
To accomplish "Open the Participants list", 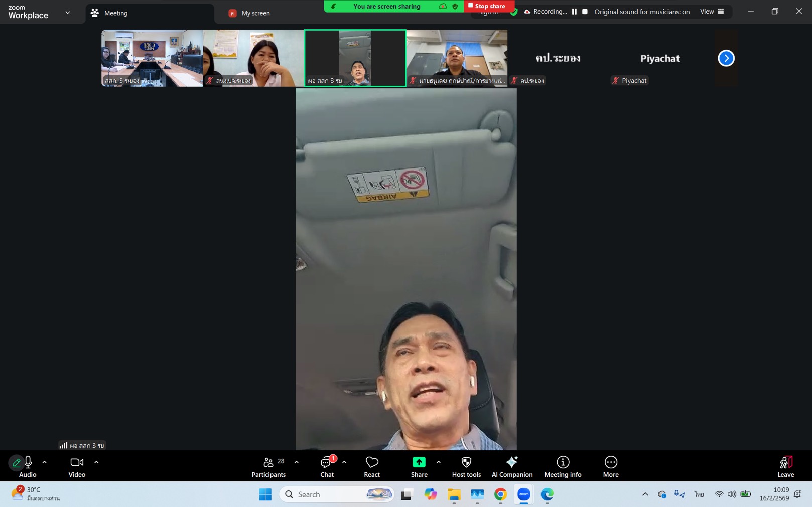I will tap(268, 466).
